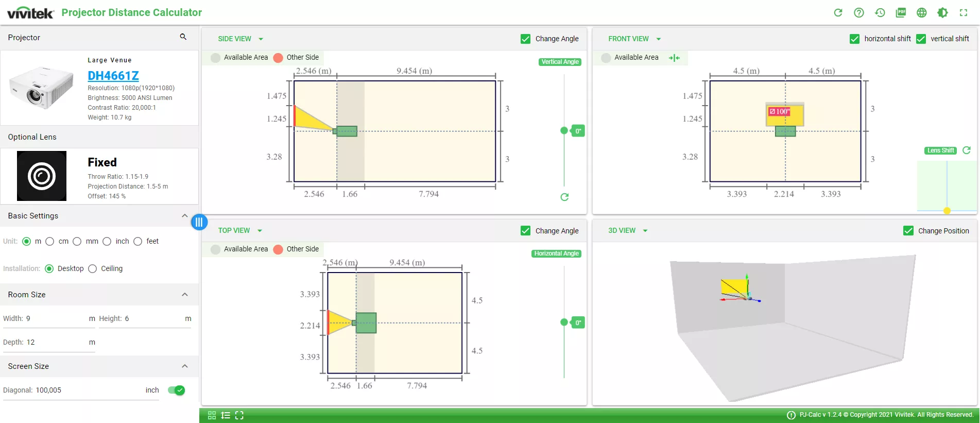The height and width of the screenshot is (423, 980).
Task: Select the list layout icon in bottom bar
Action: [226, 415]
